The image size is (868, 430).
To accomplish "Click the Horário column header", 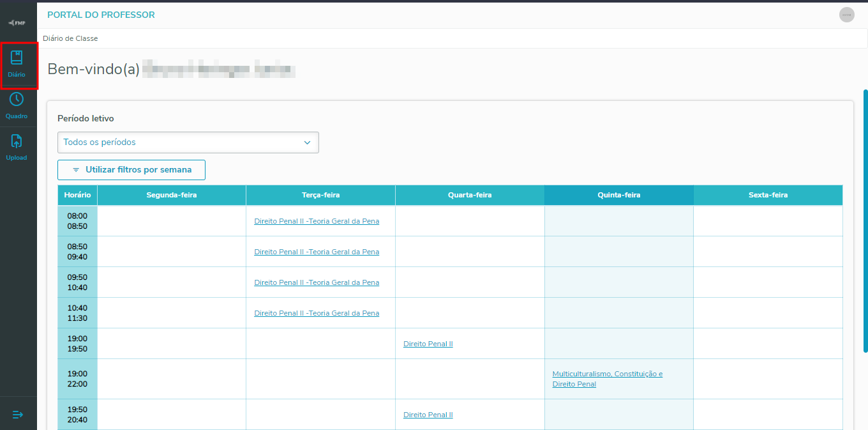I will pyautogui.click(x=78, y=195).
